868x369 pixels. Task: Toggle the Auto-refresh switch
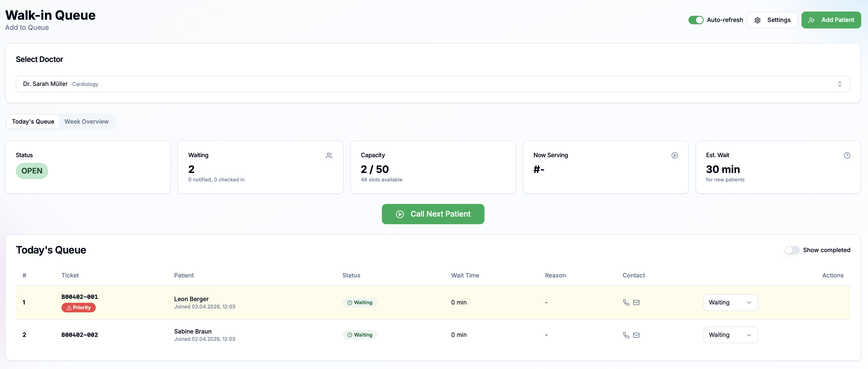coord(696,20)
